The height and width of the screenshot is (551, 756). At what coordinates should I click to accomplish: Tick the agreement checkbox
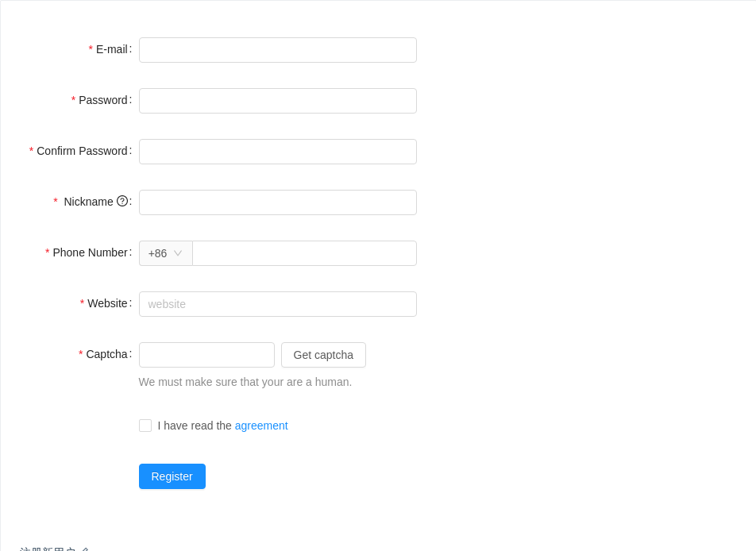coord(145,426)
